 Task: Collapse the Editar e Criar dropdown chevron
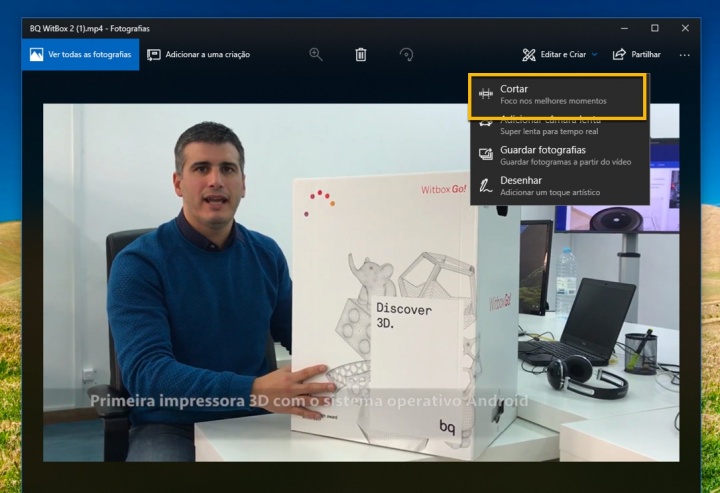coord(594,54)
